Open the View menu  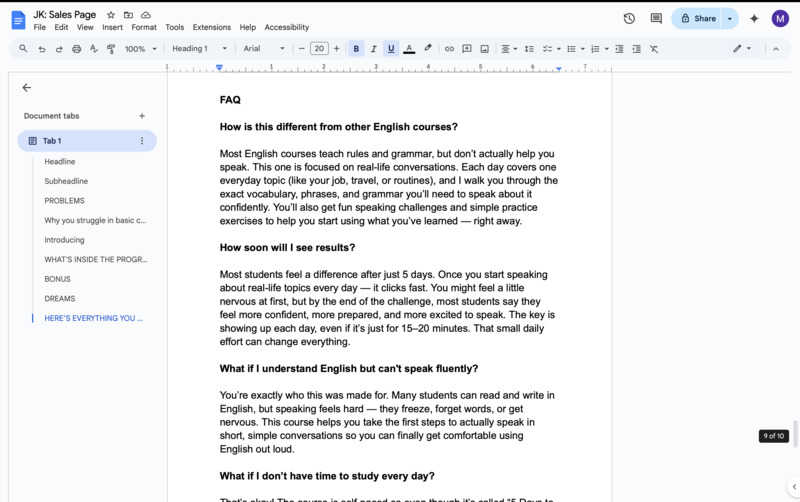(x=85, y=27)
